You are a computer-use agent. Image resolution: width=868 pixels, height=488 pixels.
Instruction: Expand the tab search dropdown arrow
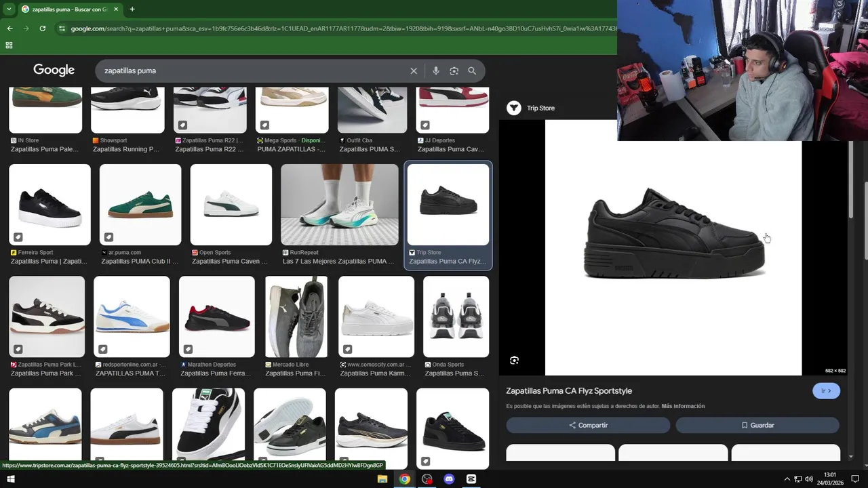[8, 9]
